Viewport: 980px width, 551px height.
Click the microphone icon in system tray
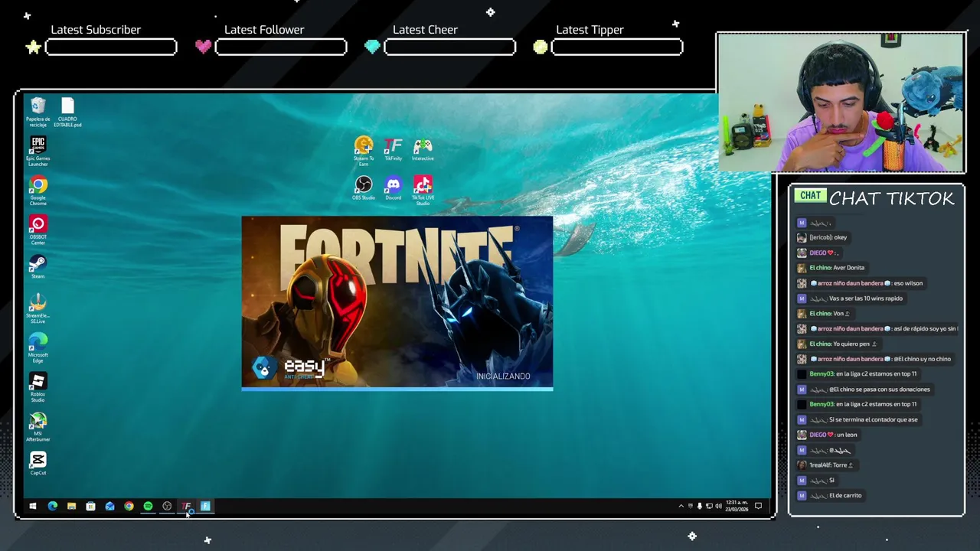699,506
